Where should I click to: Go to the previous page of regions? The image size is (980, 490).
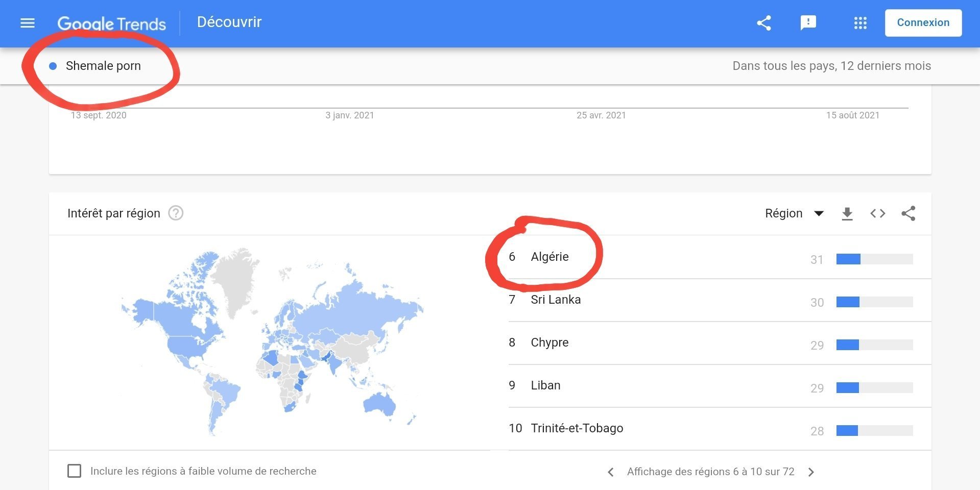pos(611,472)
